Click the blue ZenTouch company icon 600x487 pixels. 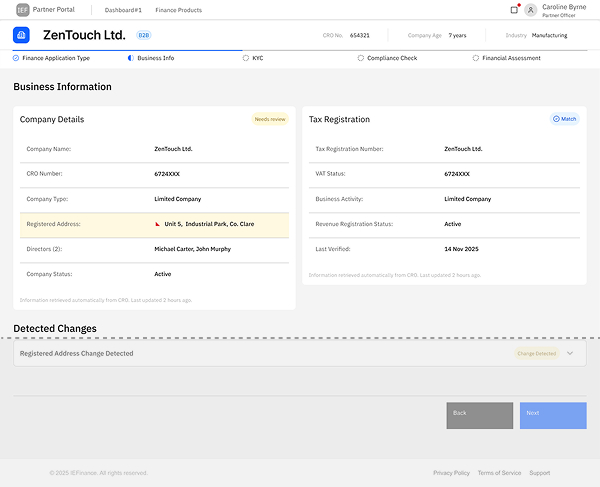21,35
